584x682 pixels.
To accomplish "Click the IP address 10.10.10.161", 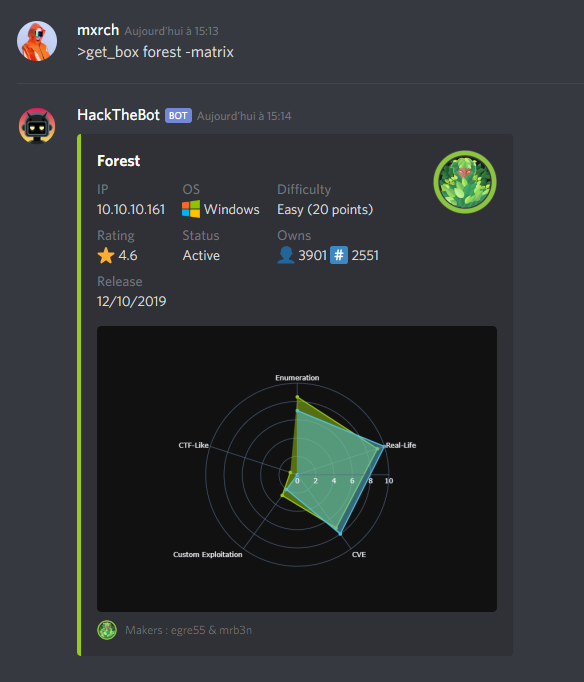I will [x=131, y=209].
